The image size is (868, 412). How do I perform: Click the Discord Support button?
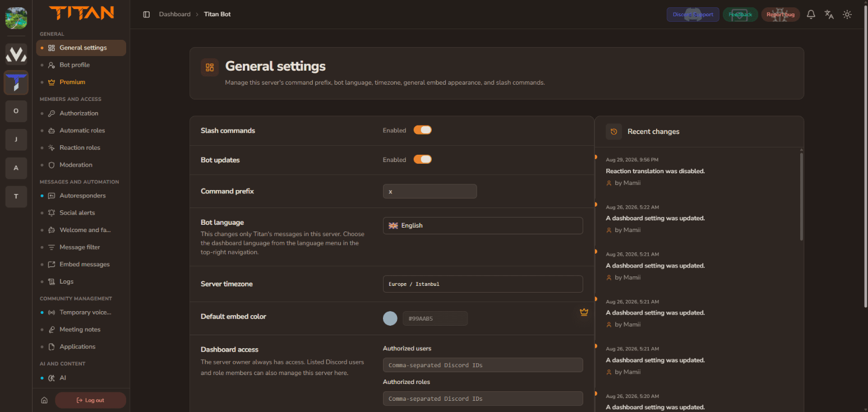692,15
